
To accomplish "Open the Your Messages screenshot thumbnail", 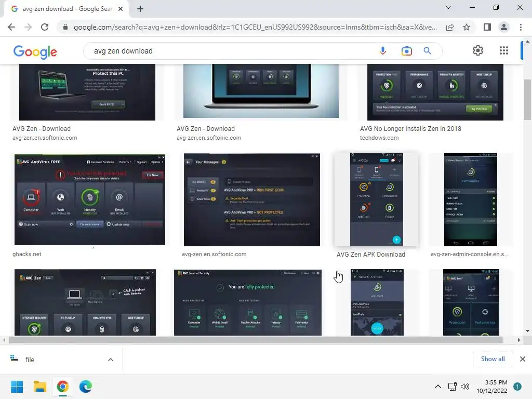I will tap(252, 199).
